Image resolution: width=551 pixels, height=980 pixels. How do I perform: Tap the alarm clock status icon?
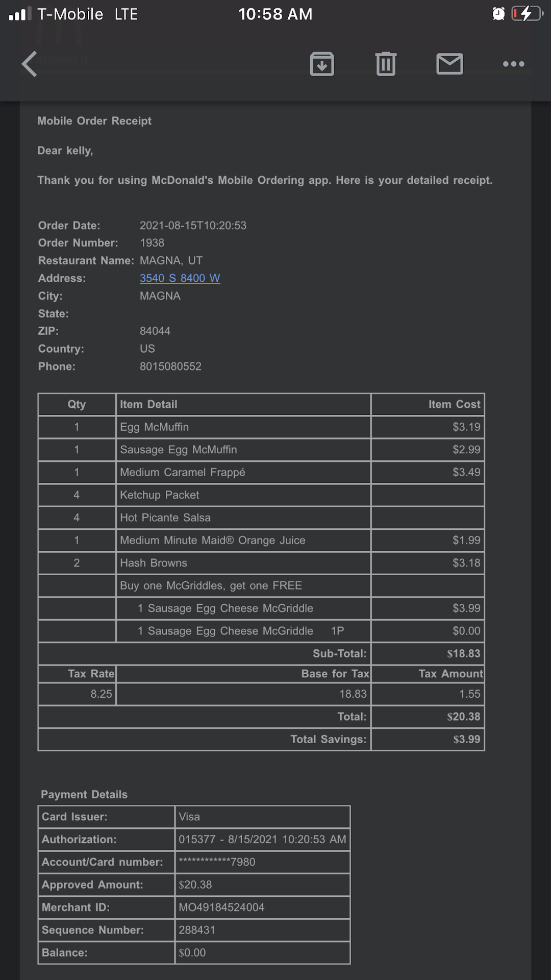(498, 14)
